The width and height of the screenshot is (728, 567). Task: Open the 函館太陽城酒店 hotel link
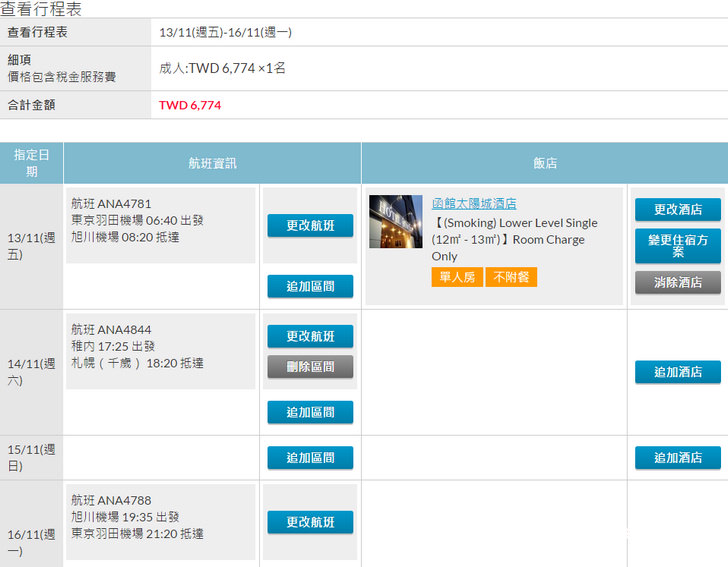tap(474, 204)
